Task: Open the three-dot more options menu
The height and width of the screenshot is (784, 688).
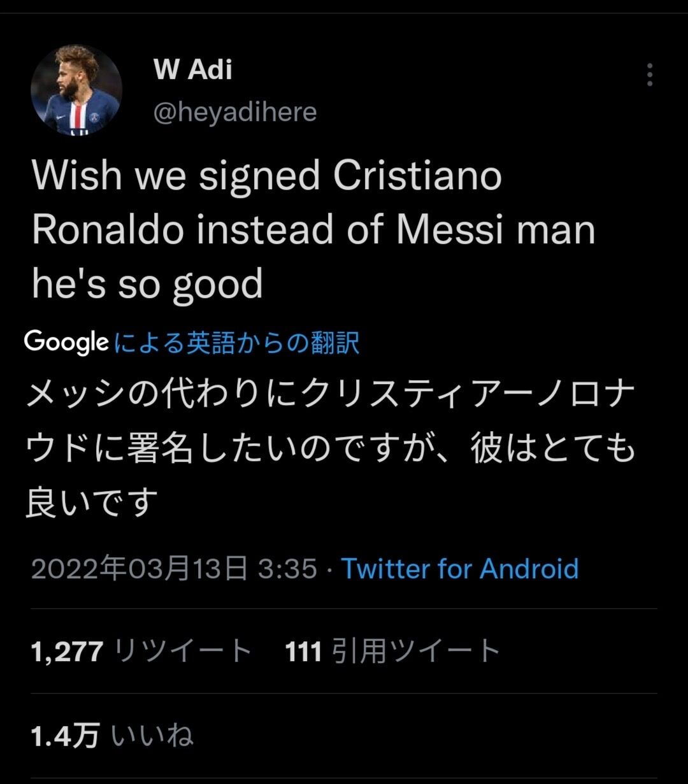Action: click(x=650, y=75)
